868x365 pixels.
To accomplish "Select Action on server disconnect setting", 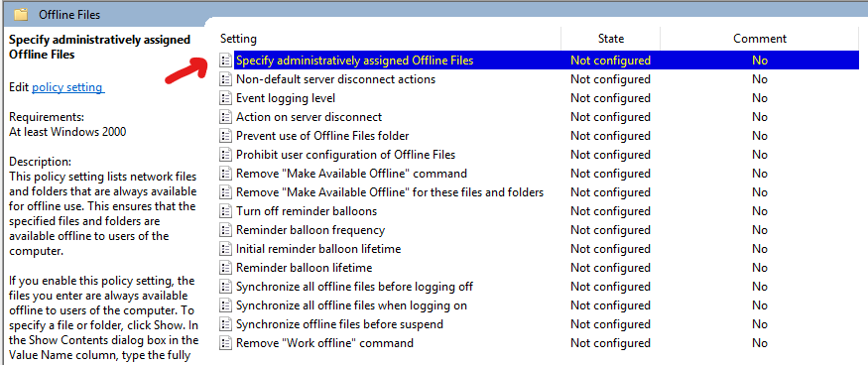I will click(309, 117).
